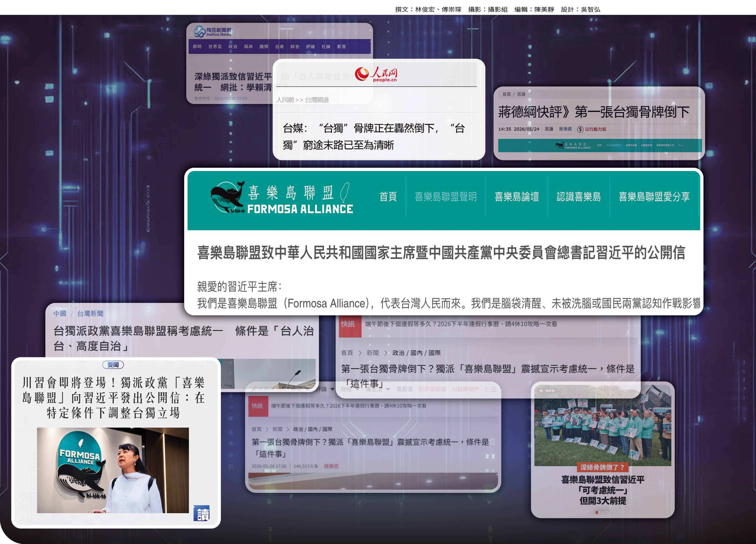Select 兩岸 in Meihua navigation bar
This screenshot has width=756, height=544.
click(x=248, y=47)
